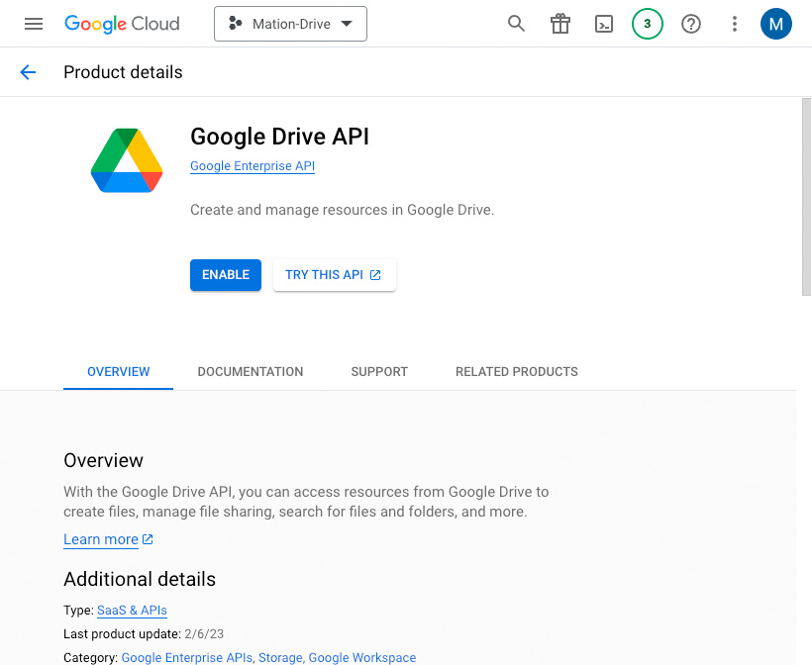Open notifications badge showing 3
This screenshot has width=812, height=665.
tap(648, 24)
